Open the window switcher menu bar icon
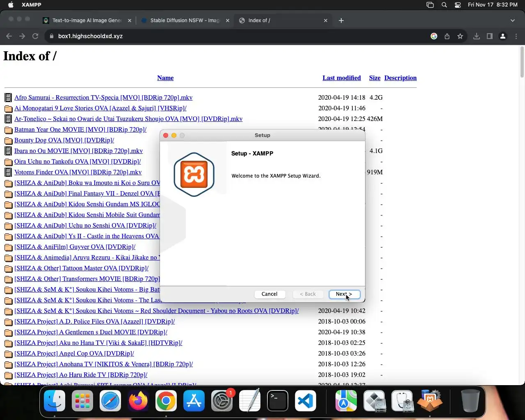This screenshot has width=525, height=420. [x=430, y=5]
